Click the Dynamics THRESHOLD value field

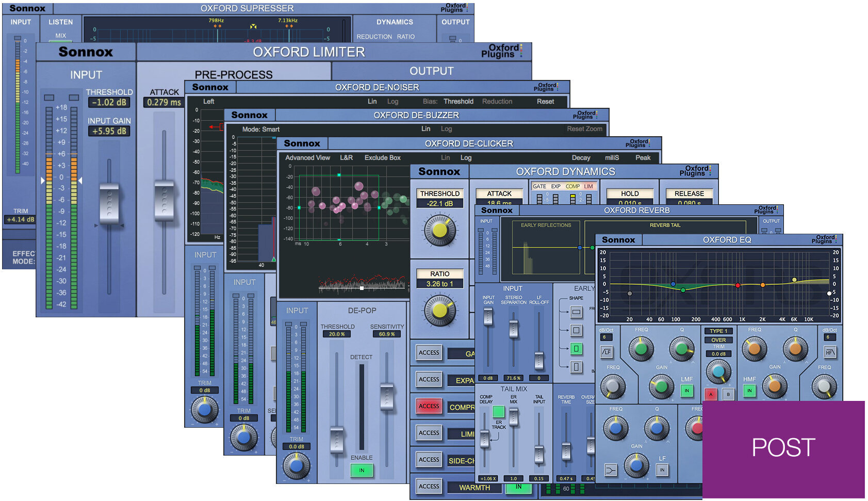click(x=440, y=203)
